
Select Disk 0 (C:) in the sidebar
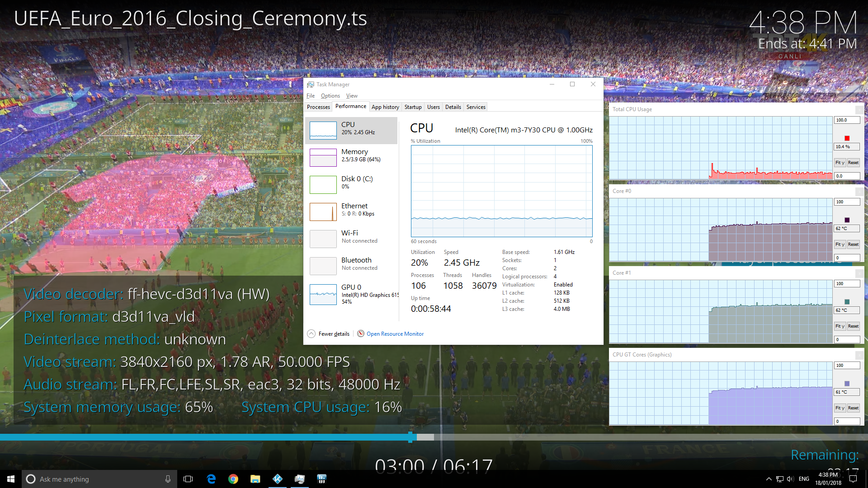[351, 184]
